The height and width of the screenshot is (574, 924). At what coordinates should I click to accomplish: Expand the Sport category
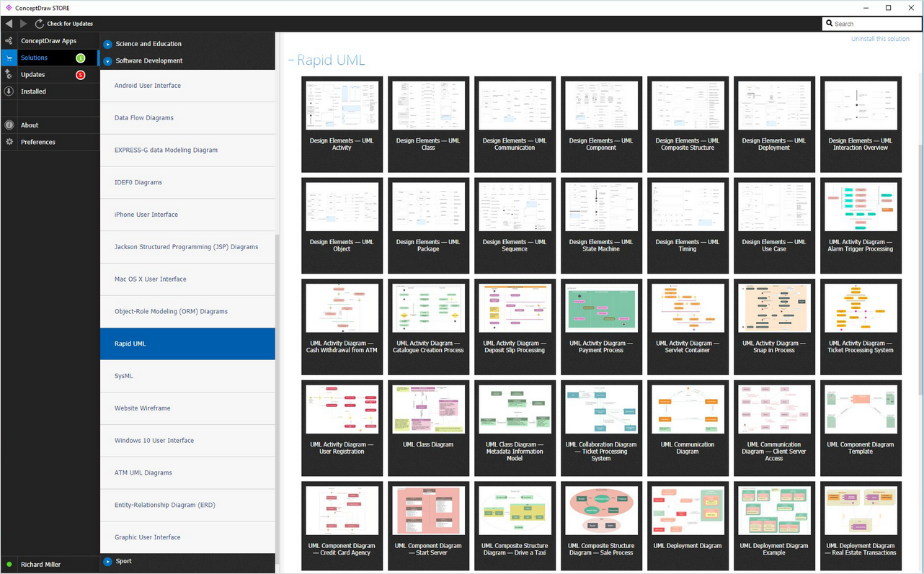(107, 561)
